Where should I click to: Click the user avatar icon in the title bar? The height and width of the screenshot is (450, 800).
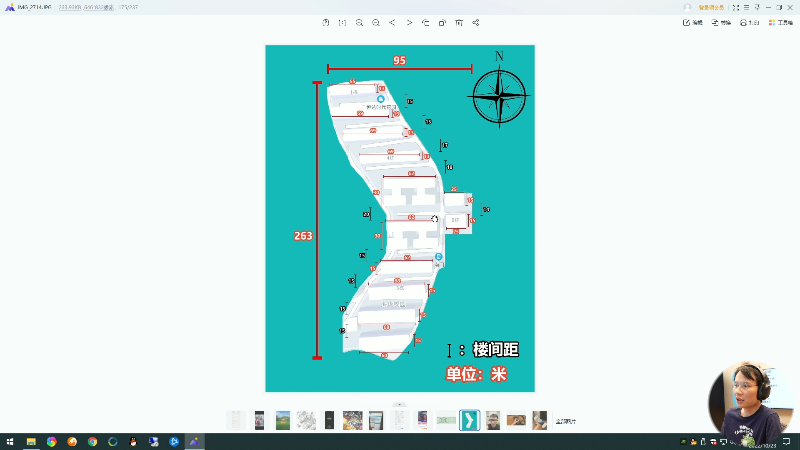(687, 7)
